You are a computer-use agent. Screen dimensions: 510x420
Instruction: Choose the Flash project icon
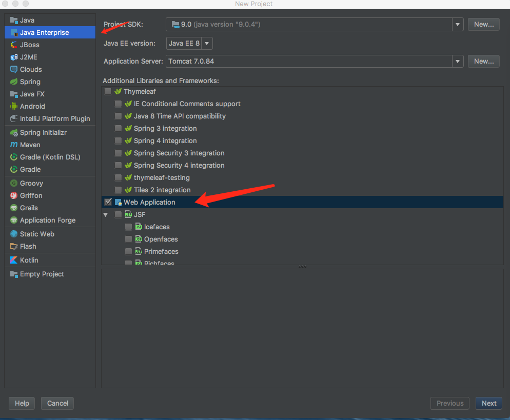(14, 246)
